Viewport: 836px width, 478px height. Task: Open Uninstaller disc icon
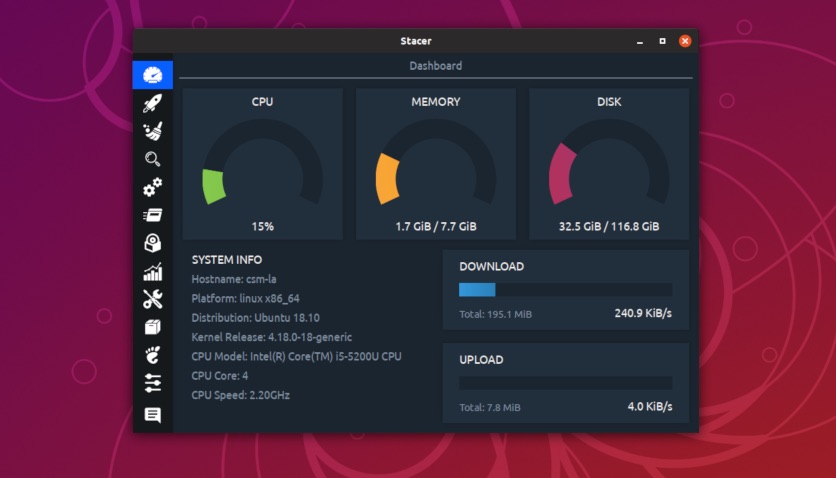tap(152, 243)
